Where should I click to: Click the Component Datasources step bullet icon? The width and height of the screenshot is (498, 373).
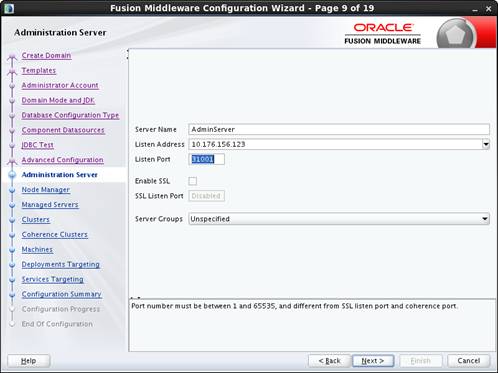pyautogui.click(x=12, y=130)
